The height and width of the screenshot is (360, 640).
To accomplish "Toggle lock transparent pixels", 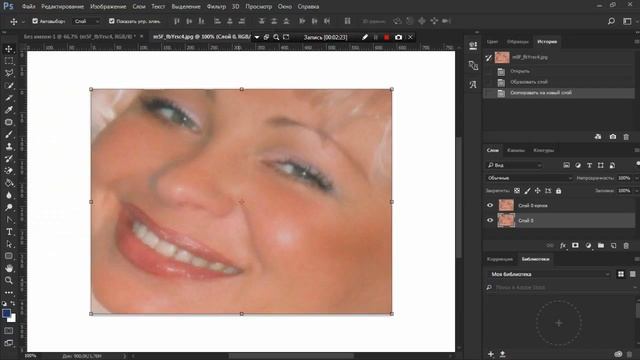I will click(517, 191).
